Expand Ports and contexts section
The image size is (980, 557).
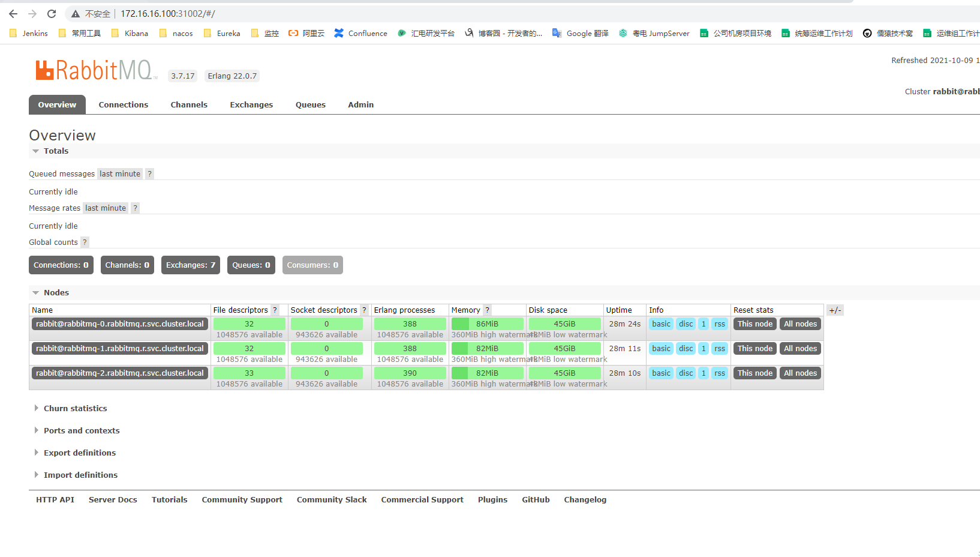(x=77, y=431)
